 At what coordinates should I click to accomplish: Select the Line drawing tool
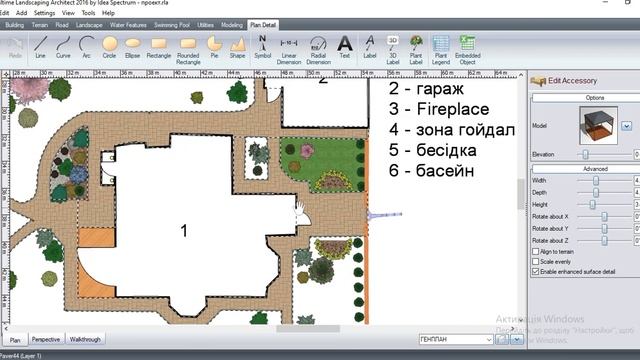click(40, 47)
